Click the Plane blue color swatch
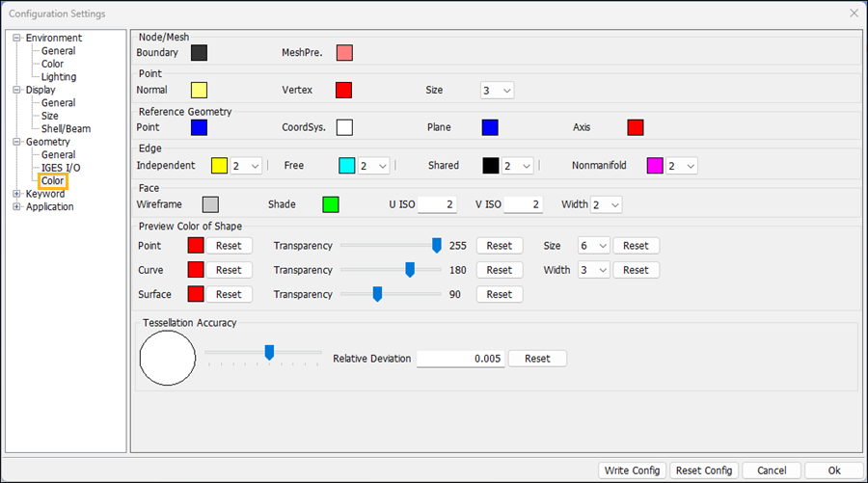 pos(490,127)
